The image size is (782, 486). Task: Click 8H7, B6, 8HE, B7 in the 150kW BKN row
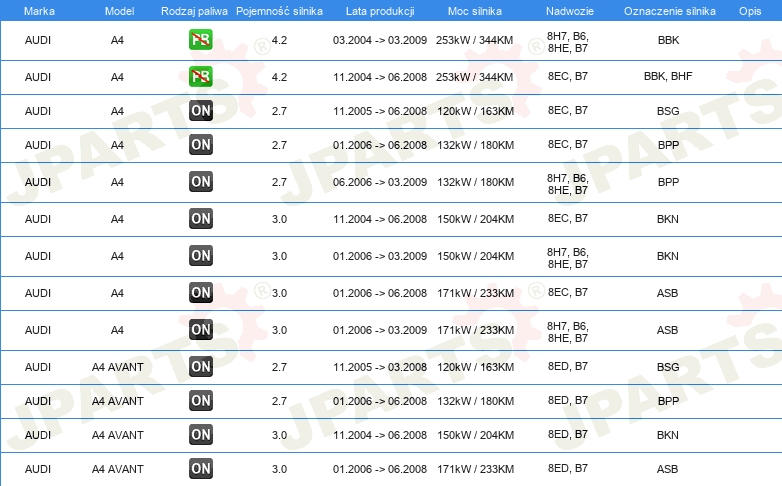[x=568, y=258]
